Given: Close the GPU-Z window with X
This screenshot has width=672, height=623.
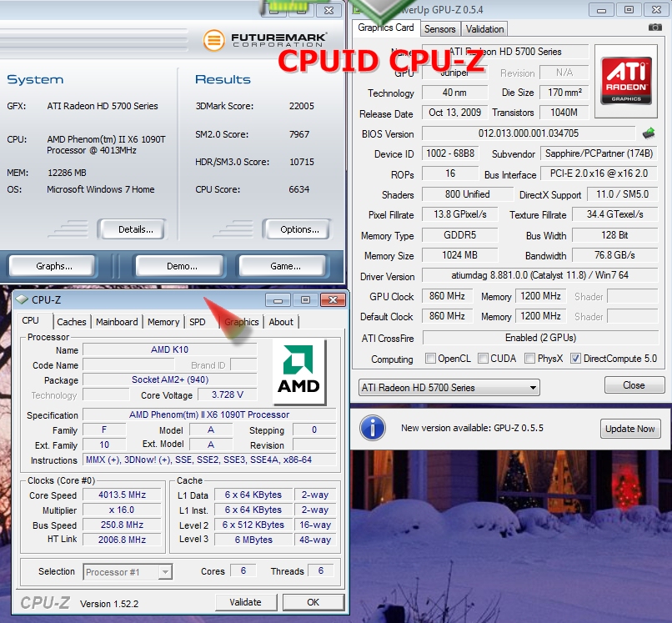Looking at the screenshot, I should pyautogui.click(x=656, y=10).
